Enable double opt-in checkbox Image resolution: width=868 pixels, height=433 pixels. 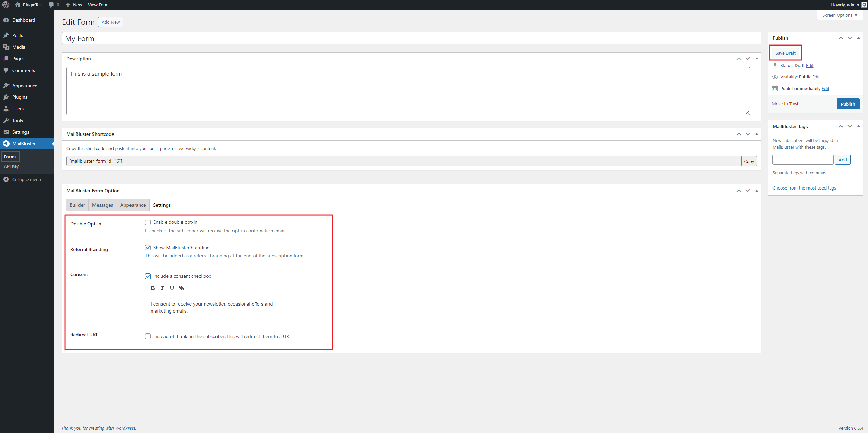pyautogui.click(x=148, y=222)
